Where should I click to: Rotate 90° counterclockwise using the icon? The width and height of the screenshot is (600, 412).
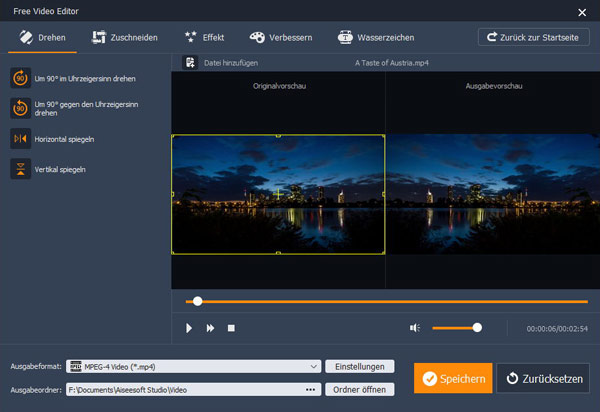[x=20, y=108]
